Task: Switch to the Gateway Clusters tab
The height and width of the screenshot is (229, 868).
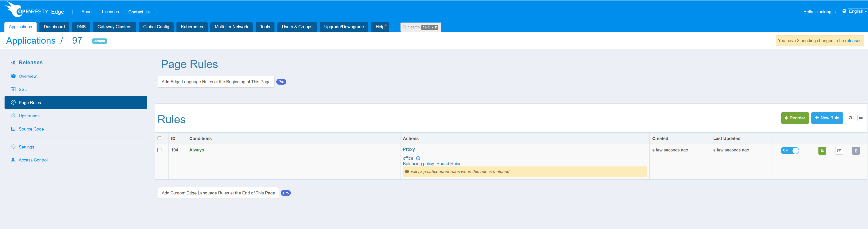Action: pos(114,27)
